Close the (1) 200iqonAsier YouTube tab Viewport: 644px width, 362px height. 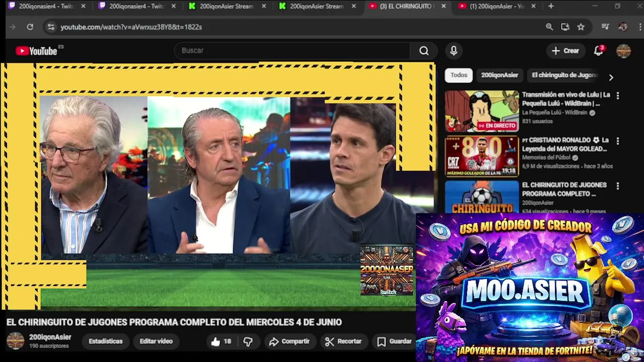tap(533, 6)
